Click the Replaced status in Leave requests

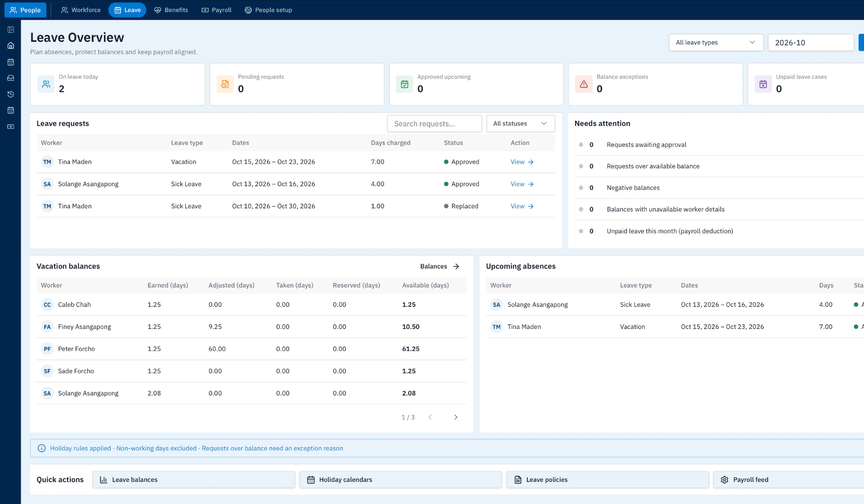pos(461,206)
